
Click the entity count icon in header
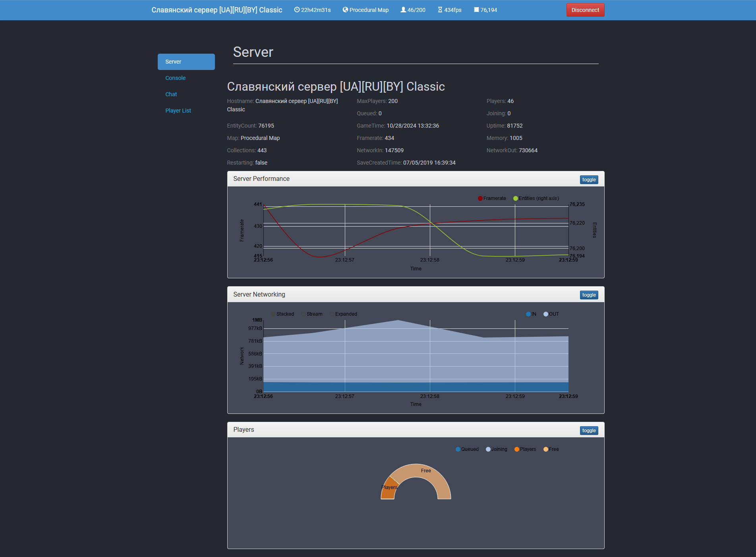(x=476, y=10)
